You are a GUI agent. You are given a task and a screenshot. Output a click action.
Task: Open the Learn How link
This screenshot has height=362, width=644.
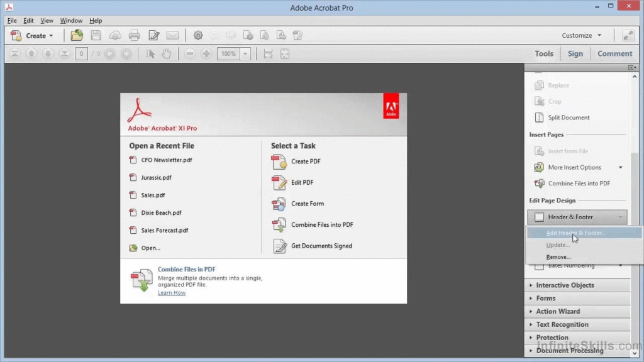click(x=171, y=292)
